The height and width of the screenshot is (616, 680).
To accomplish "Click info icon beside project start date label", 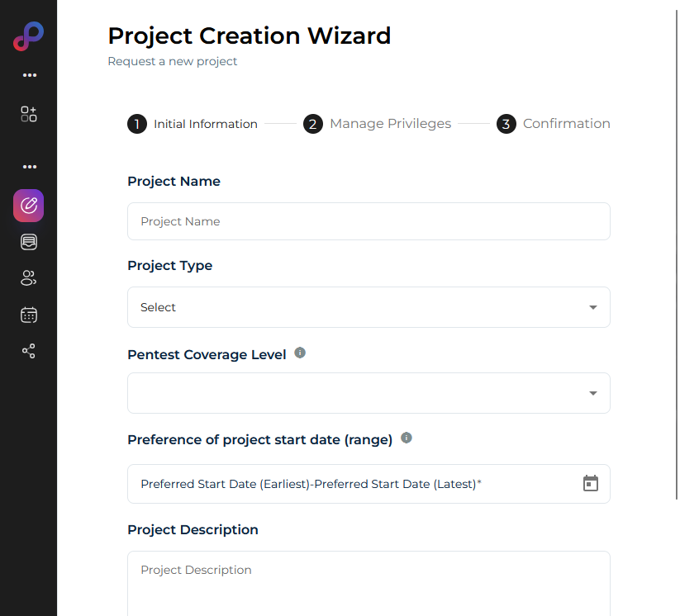I will 406,438.
